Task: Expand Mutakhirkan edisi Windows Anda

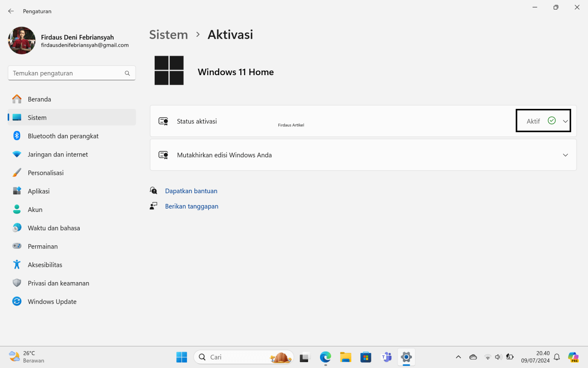Action: tap(565, 155)
